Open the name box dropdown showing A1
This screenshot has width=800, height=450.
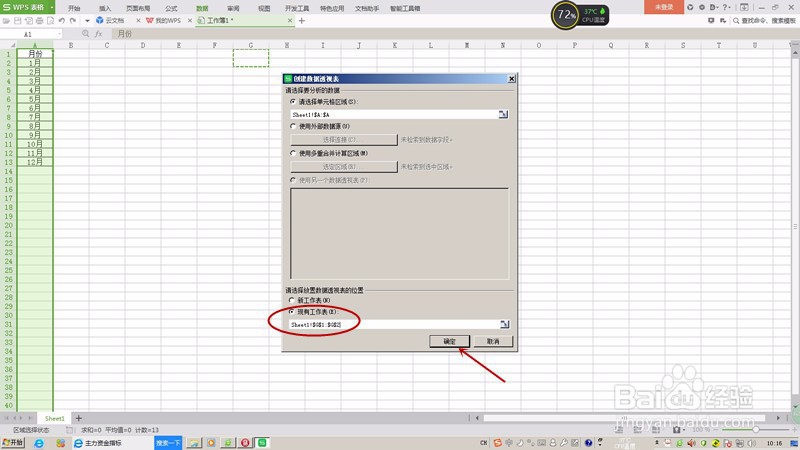point(60,34)
